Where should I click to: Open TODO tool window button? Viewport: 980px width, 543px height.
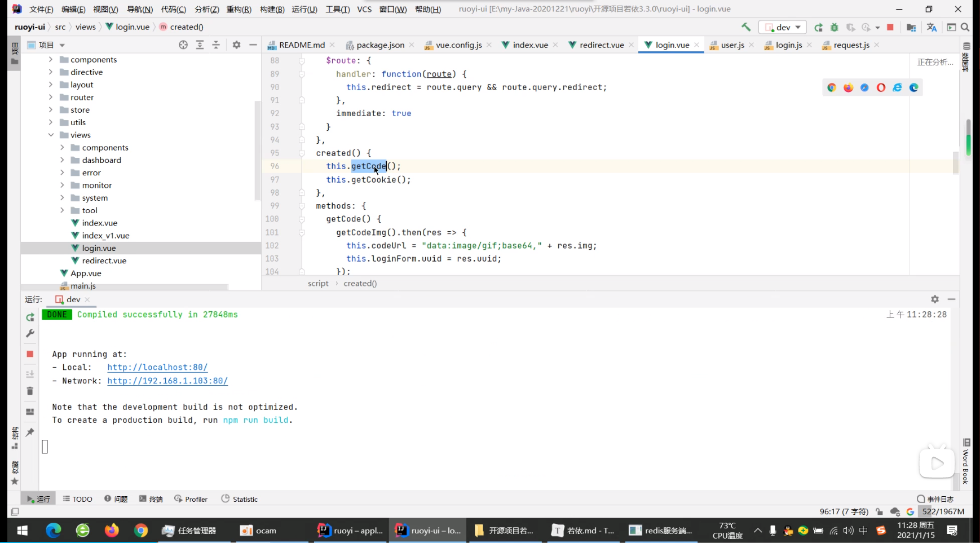[78, 499]
